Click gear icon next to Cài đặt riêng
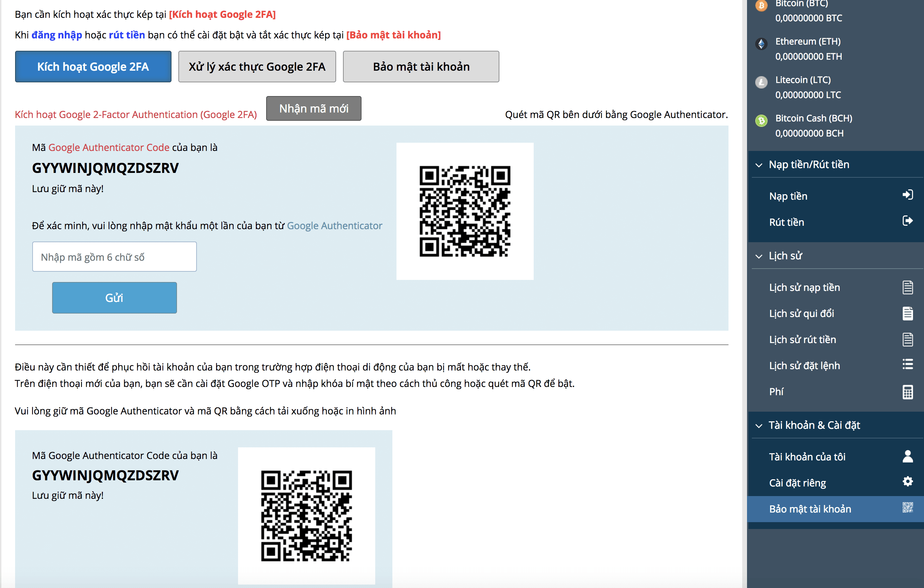Image resolution: width=924 pixels, height=588 pixels. (908, 481)
